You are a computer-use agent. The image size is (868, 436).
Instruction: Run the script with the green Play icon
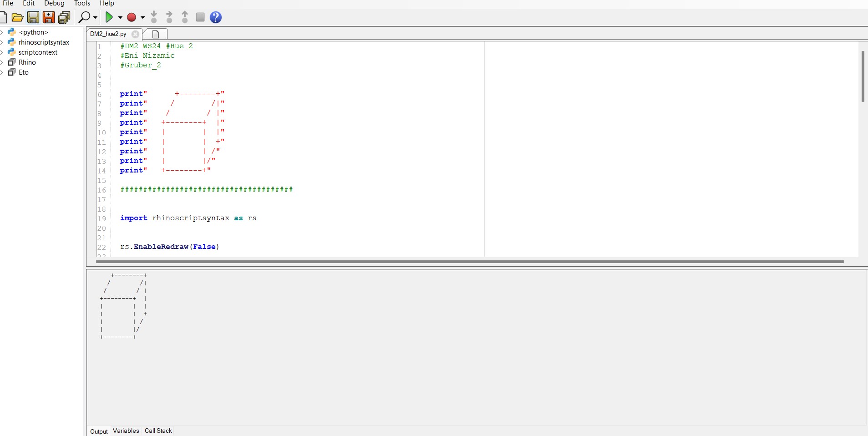(x=110, y=17)
